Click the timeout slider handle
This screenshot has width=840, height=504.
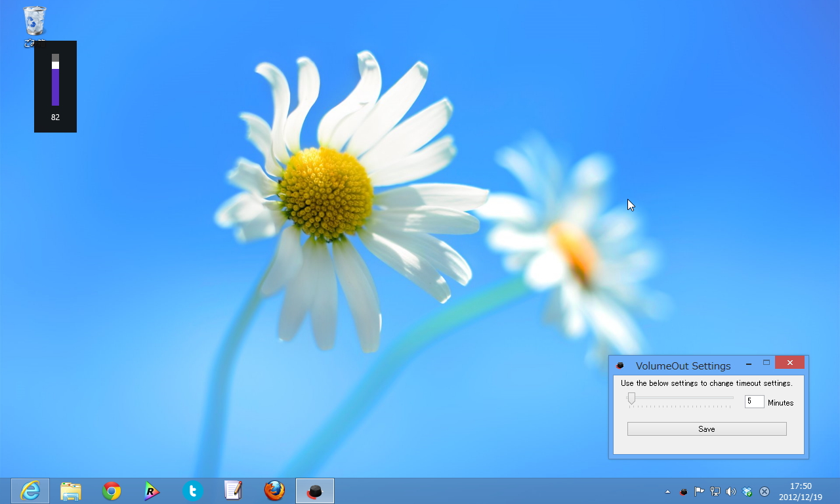coord(632,398)
